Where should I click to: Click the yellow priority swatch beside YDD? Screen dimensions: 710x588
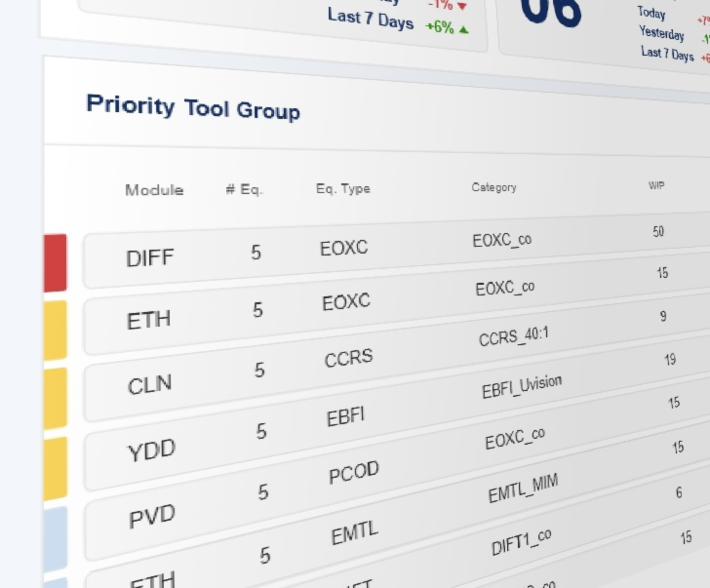click(x=55, y=468)
